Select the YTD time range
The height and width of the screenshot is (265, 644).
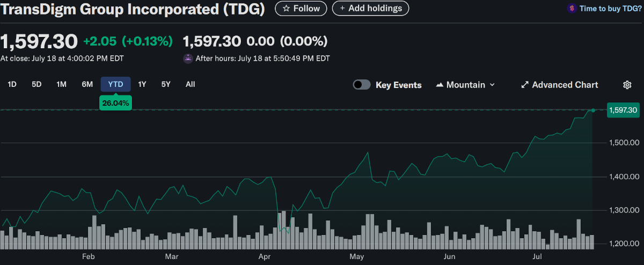click(115, 84)
